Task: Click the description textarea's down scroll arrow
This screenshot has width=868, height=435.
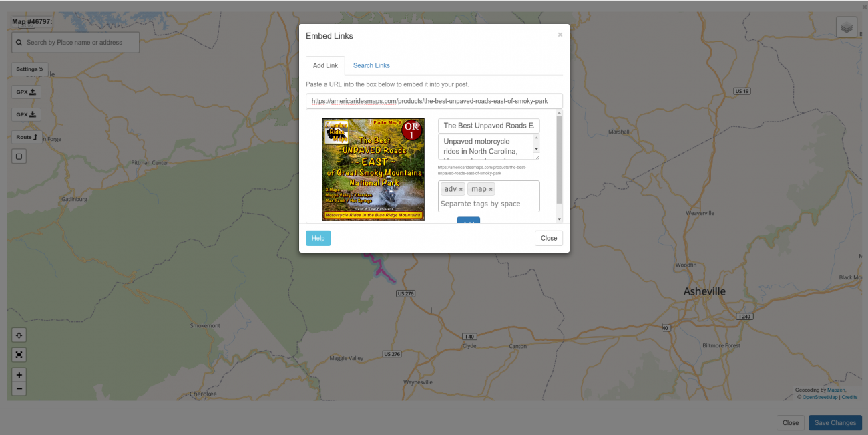Action: point(535,149)
